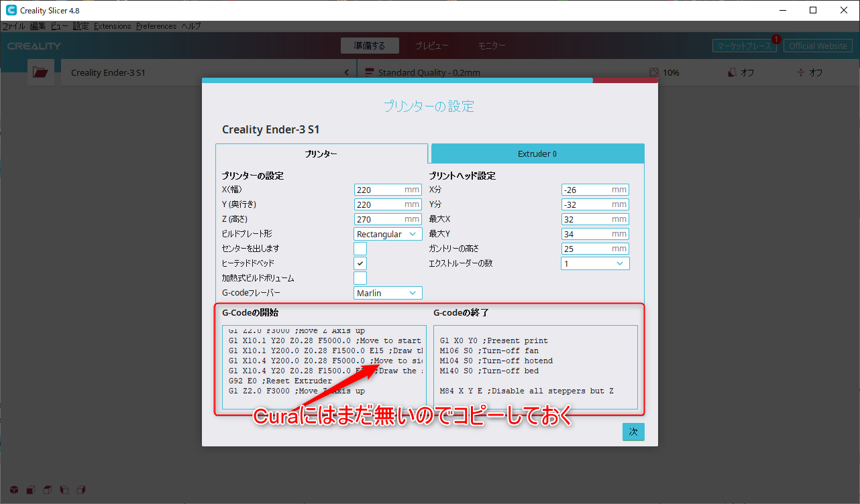The image size is (860, 504).
Task: Select the left side view cube icon
Action: click(64, 490)
